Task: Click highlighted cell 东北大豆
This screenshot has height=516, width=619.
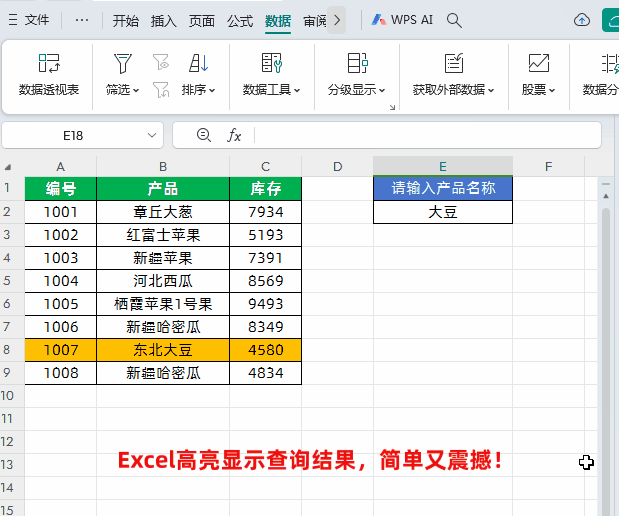Action: coord(163,350)
